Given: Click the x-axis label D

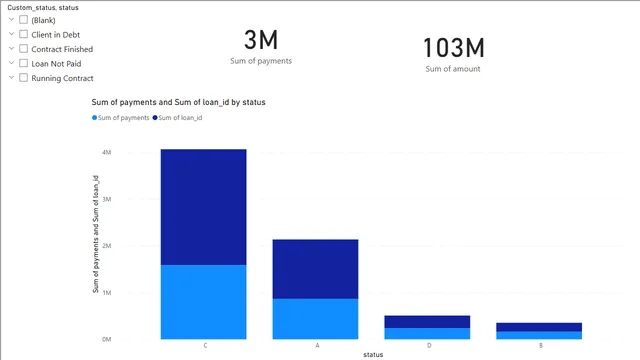Looking at the screenshot, I should 429,345.
